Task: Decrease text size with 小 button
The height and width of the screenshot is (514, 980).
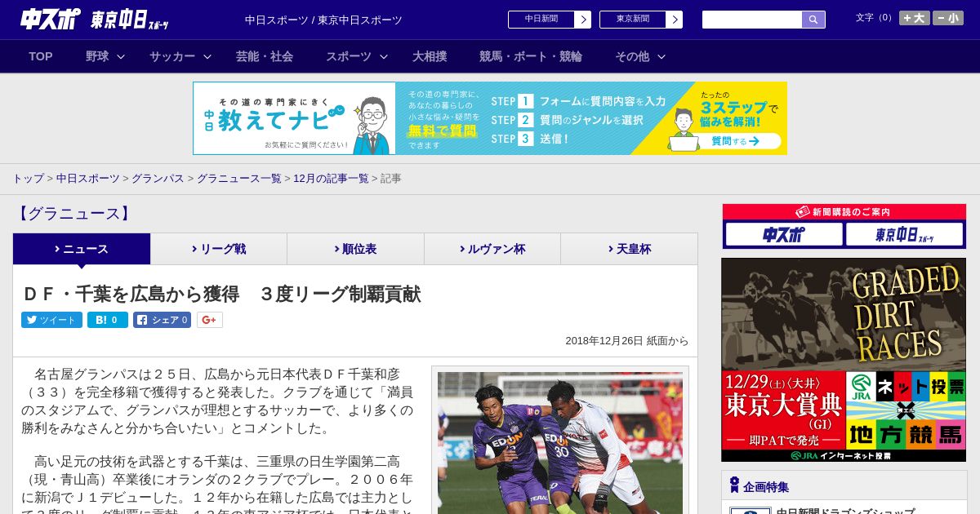Action: [x=948, y=18]
